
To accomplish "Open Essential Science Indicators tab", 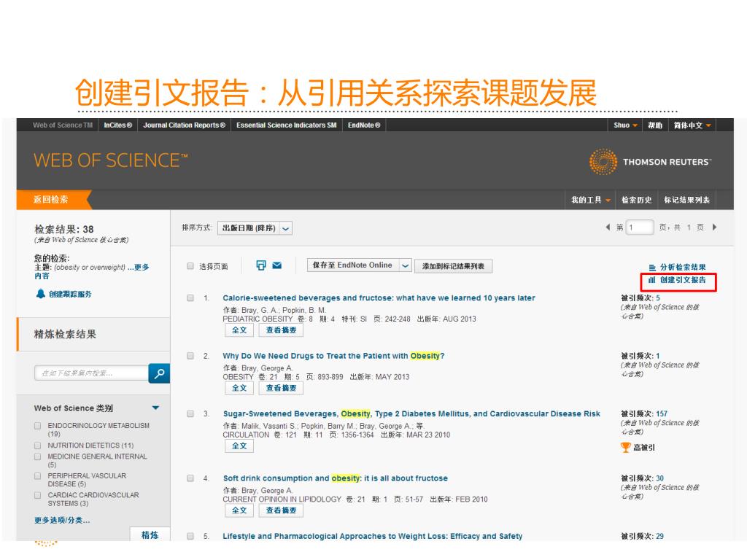I will click(x=286, y=125).
